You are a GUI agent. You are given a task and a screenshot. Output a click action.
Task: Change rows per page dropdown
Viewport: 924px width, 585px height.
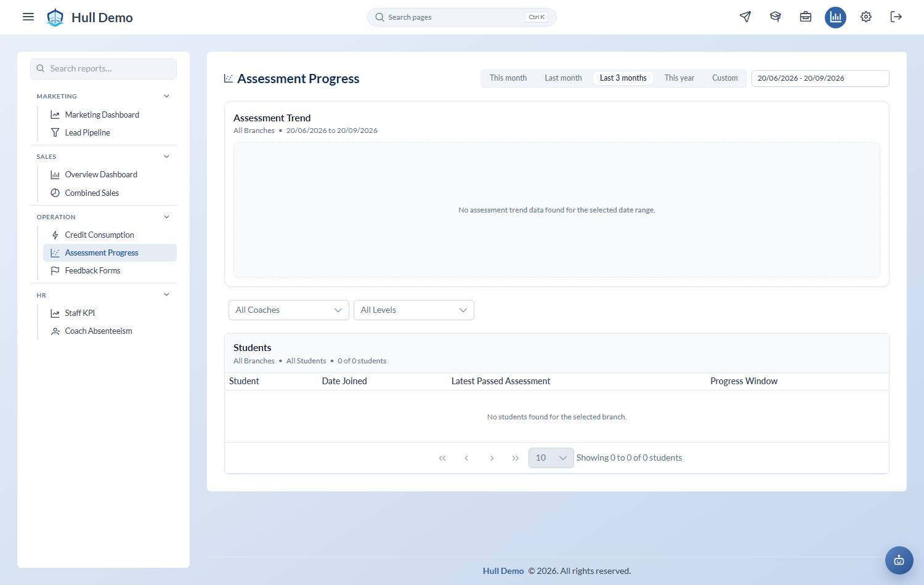[x=551, y=458]
